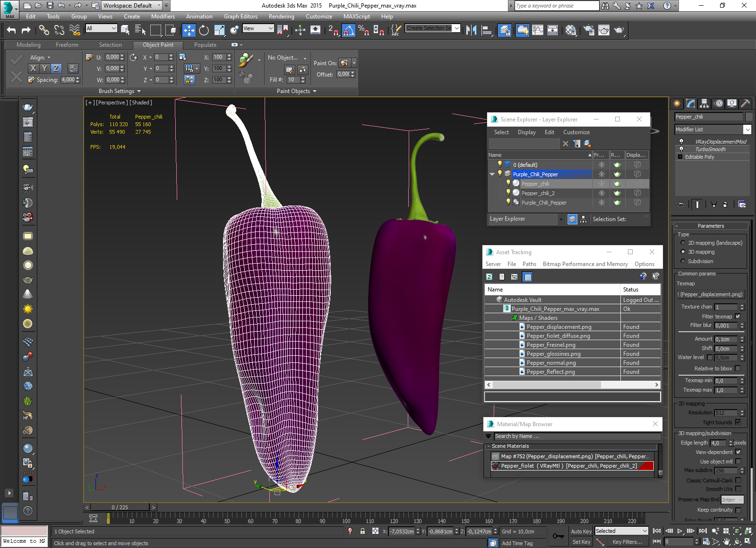Click the Sun light icon in left toolbar

click(28, 309)
